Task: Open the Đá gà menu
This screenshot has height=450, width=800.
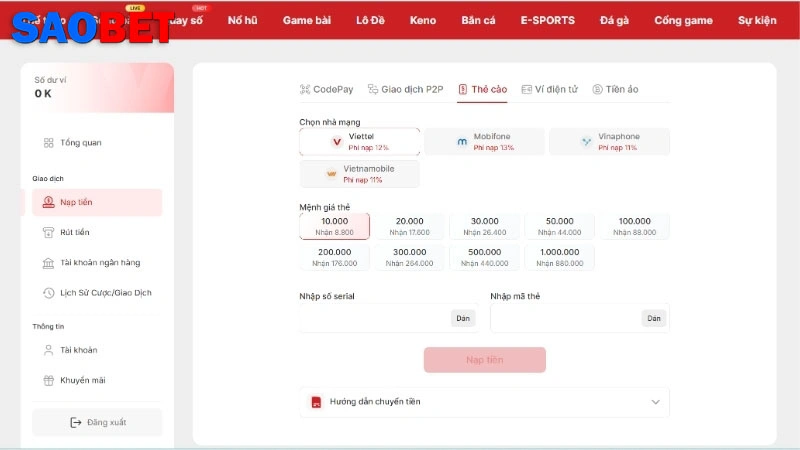Action: [614, 20]
